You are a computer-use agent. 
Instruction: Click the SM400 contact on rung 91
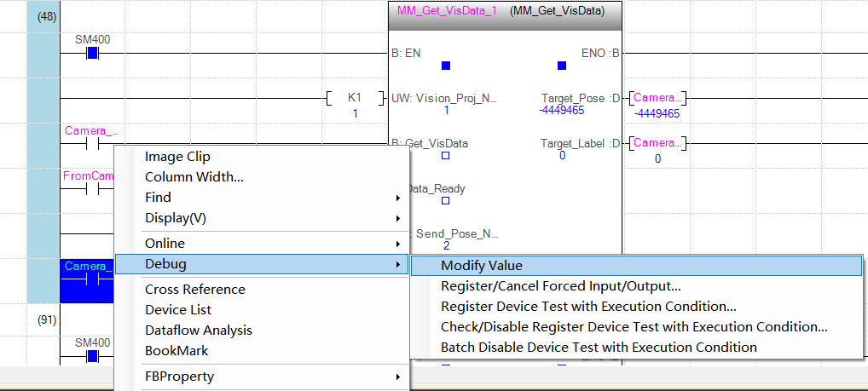point(93,356)
